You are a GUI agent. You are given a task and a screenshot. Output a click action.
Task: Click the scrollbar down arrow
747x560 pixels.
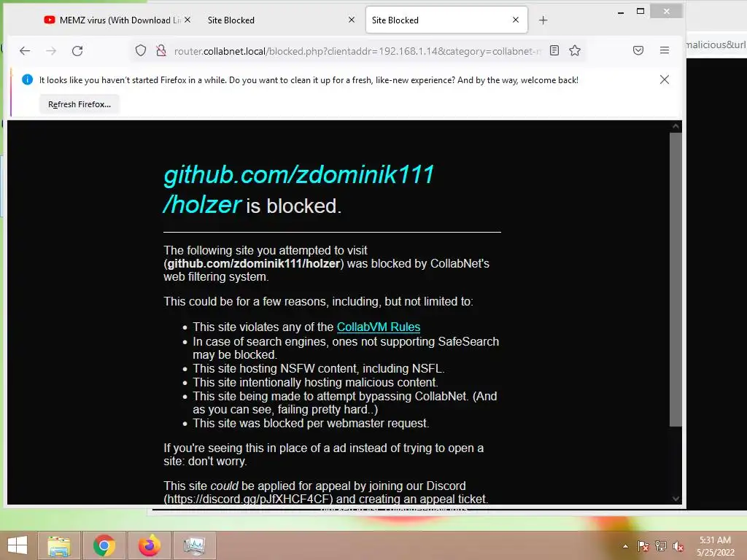(x=676, y=499)
